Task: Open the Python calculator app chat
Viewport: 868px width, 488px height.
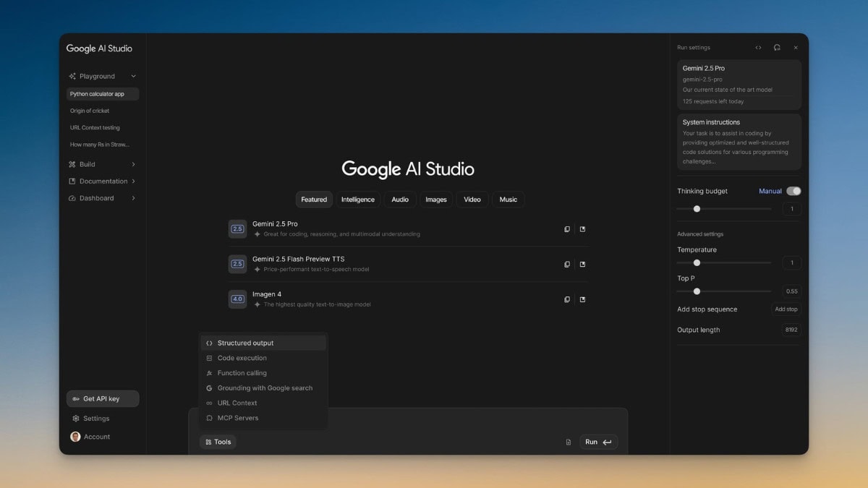Action: [x=103, y=94]
